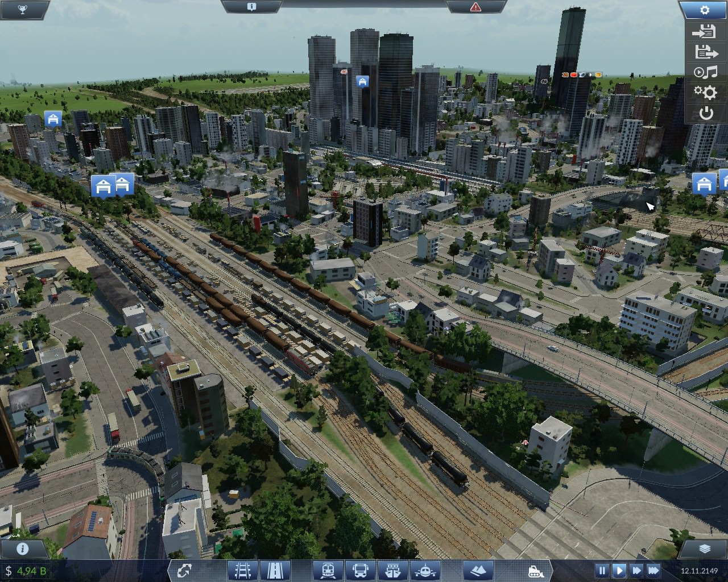This screenshot has height=582, width=728.
Task: Click the load game disk icon
Action: pos(706,52)
